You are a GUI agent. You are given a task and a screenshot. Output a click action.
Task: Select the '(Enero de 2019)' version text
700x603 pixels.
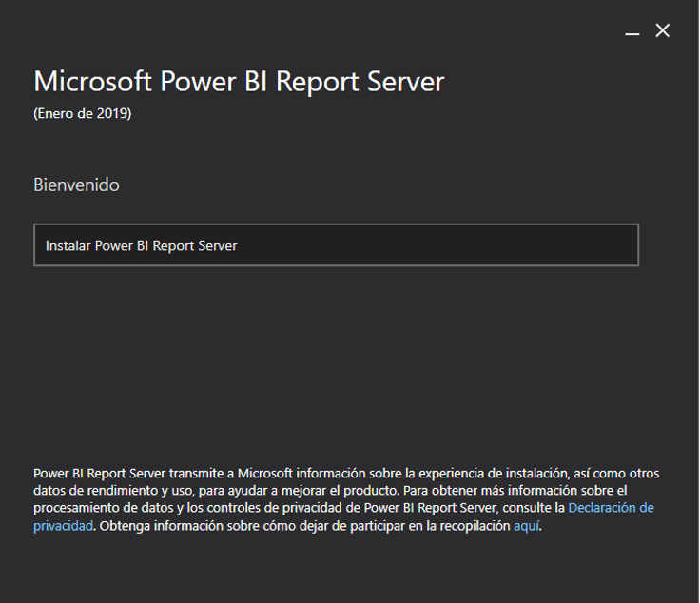pos(82,114)
